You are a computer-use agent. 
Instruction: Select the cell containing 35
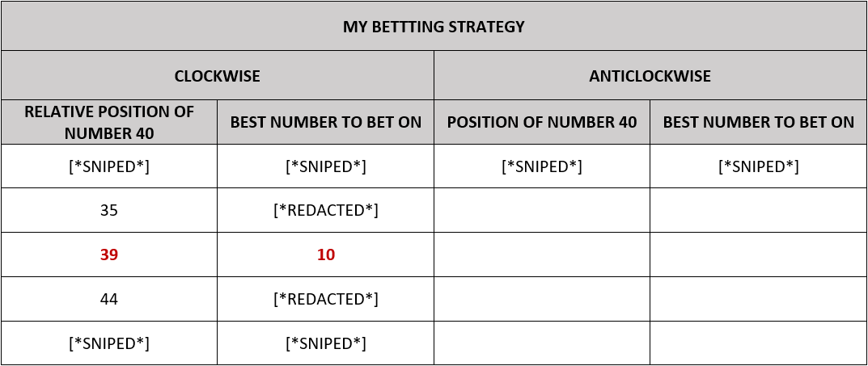point(109,210)
